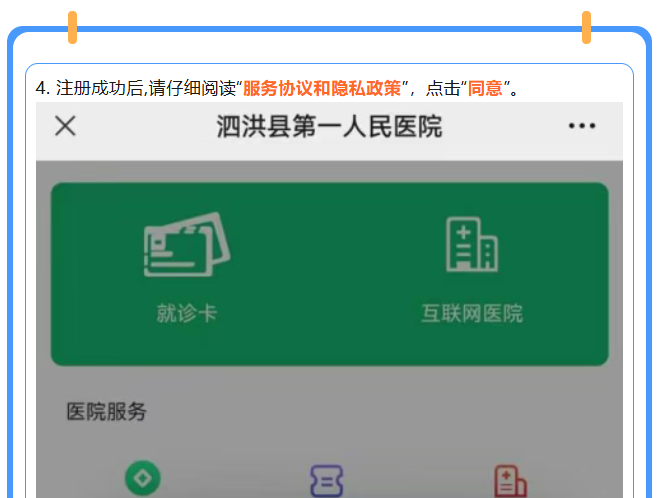Select the green diamond service icon
Screen dimensions: 663x498
tap(142, 478)
